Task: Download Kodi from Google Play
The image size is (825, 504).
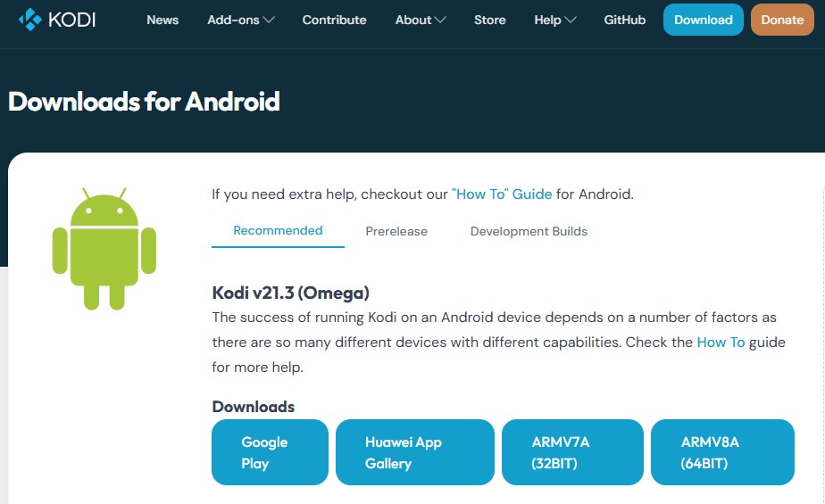Action: [x=270, y=452]
